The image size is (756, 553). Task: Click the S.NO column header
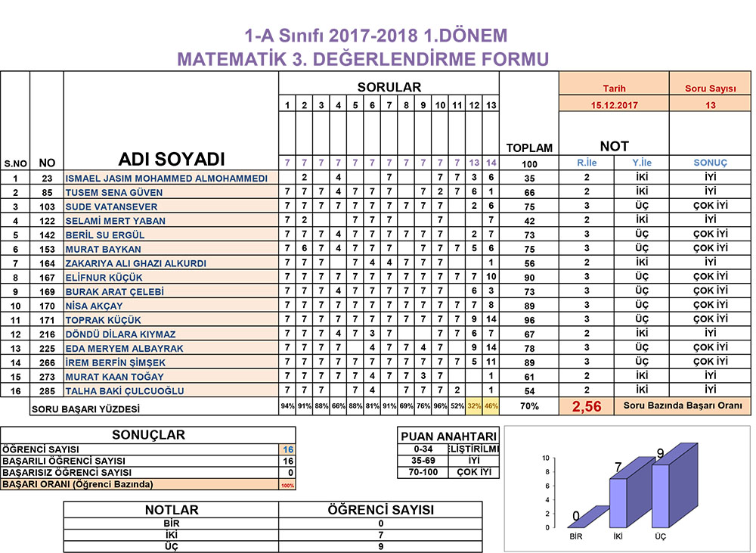tap(15, 163)
